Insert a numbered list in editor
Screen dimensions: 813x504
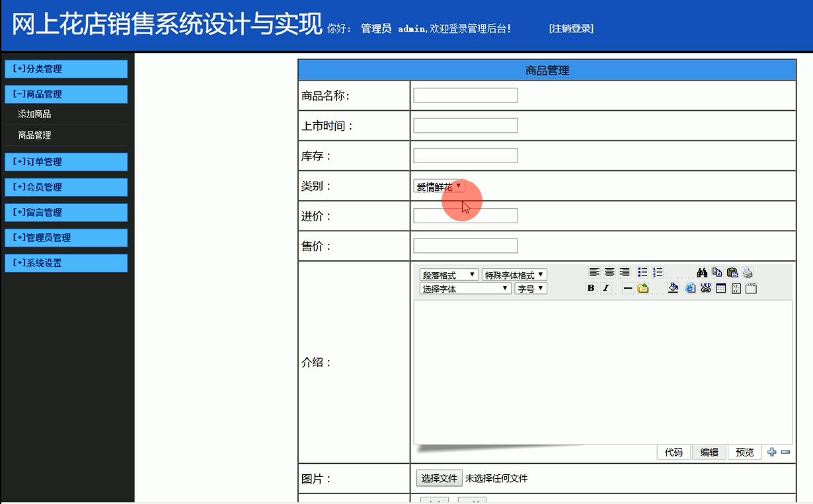pyautogui.click(x=658, y=272)
